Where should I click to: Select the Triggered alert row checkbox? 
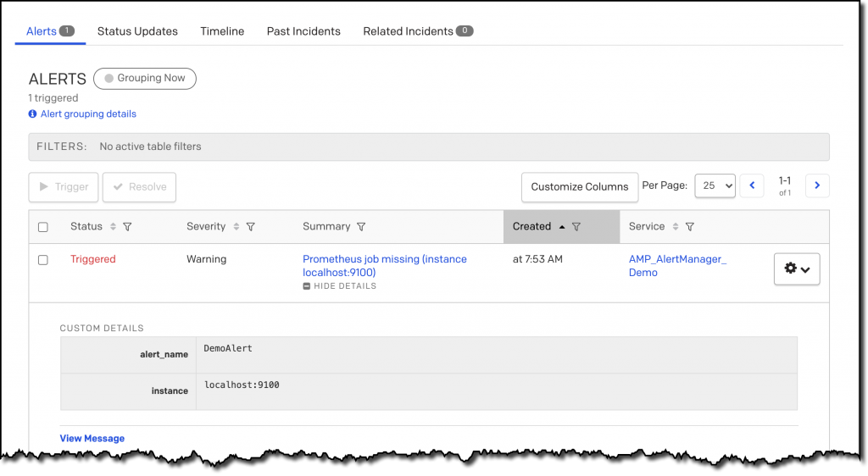tap(43, 260)
